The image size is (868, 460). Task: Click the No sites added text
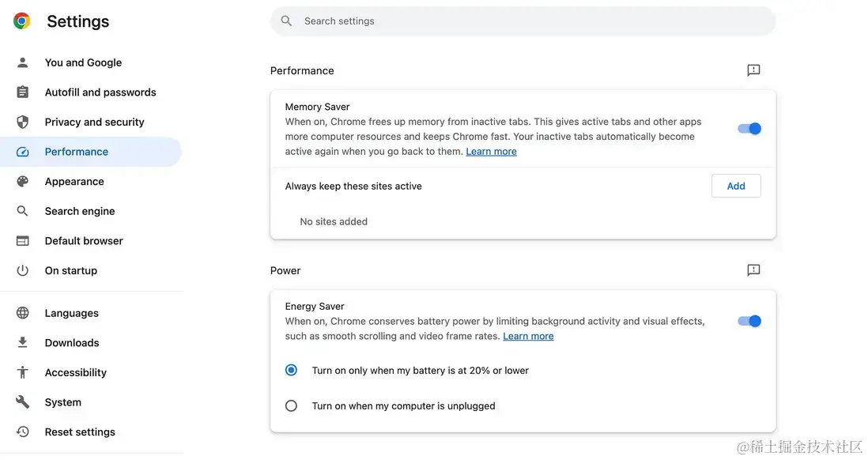coord(334,221)
